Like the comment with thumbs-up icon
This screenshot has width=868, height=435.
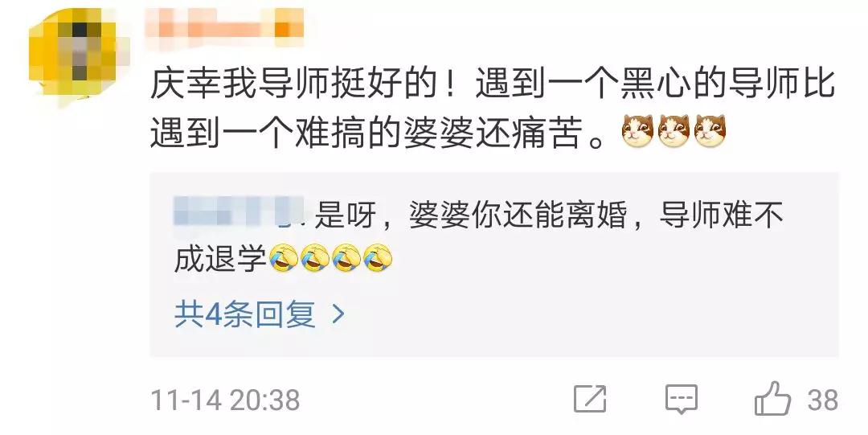(773, 399)
